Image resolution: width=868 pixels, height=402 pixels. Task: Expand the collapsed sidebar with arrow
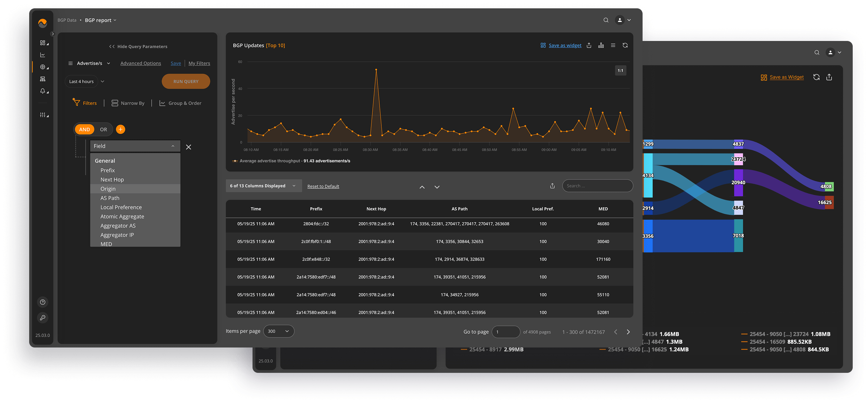pyautogui.click(x=53, y=34)
